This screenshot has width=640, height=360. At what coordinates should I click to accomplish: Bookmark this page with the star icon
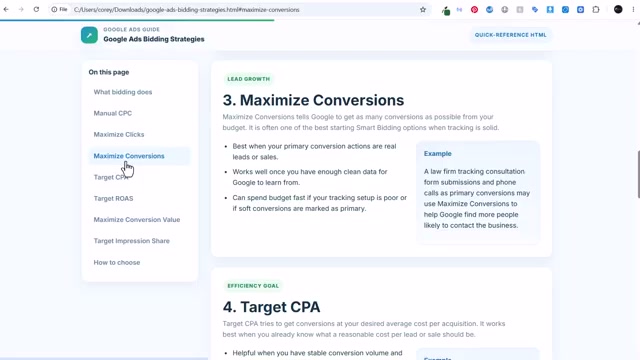click(423, 9)
